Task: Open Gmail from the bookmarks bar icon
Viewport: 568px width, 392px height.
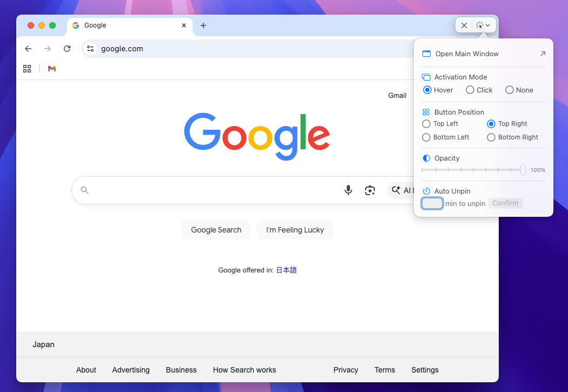Action: coord(51,69)
